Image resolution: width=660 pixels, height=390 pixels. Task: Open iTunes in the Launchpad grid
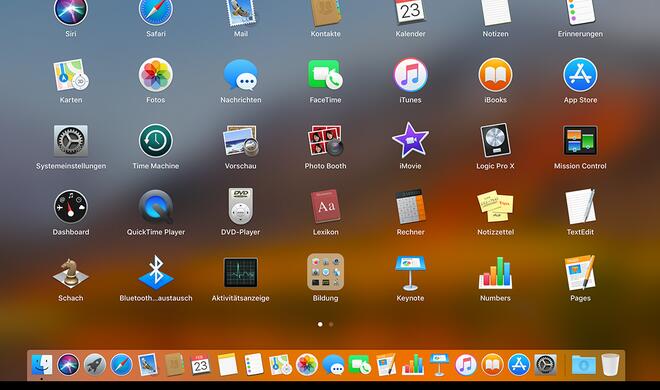click(410, 75)
